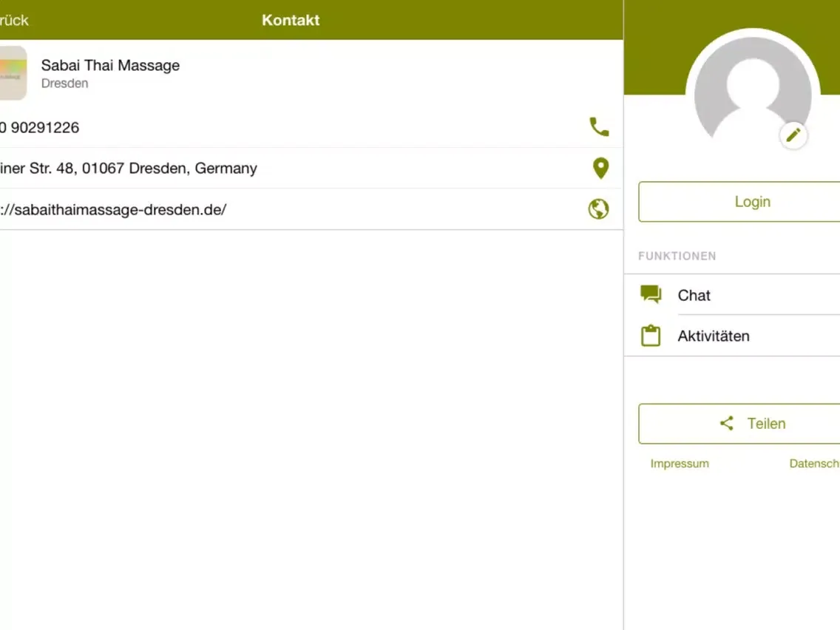Open the Aktivitäten function entry
The width and height of the screenshot is (840, 630).
click(x=732, y=336)
